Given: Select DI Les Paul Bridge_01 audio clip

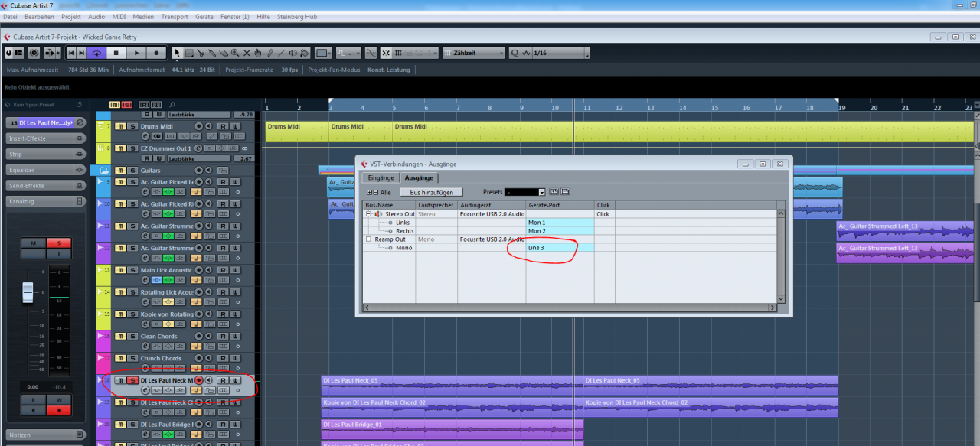Looking at the screenshot, I should [x=452, y=428].
